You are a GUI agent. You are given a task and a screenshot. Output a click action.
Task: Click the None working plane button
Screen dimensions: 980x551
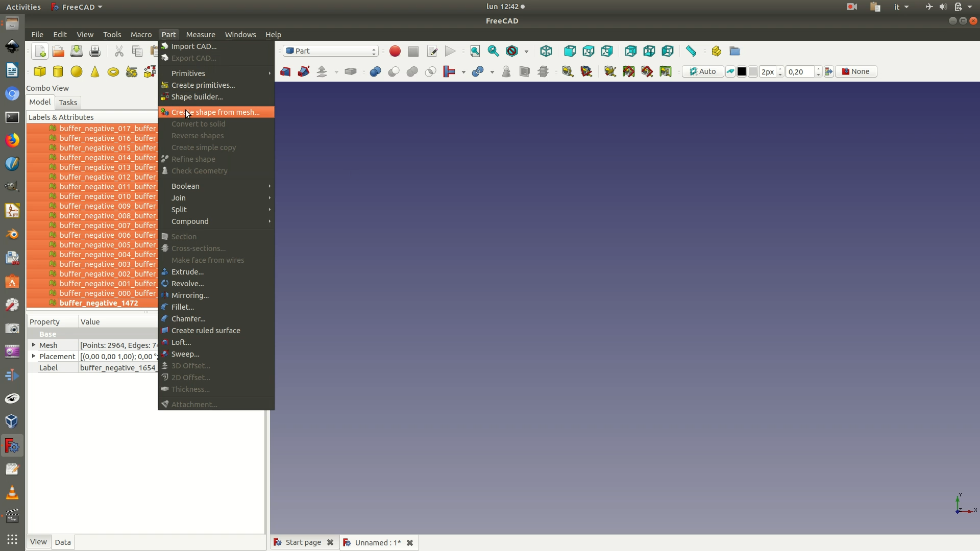pos(856,72)
